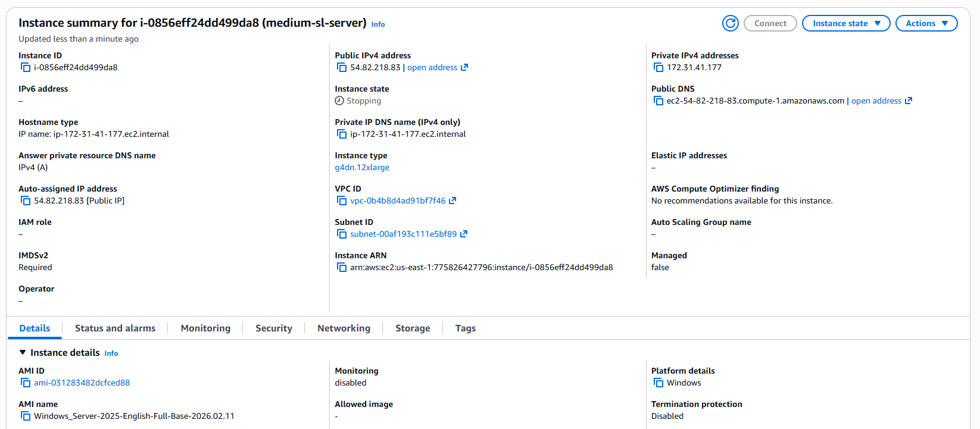This screenshot has height=429, width=980.
Task: Click Info link beside Instance details
Action: pos(111,353)
